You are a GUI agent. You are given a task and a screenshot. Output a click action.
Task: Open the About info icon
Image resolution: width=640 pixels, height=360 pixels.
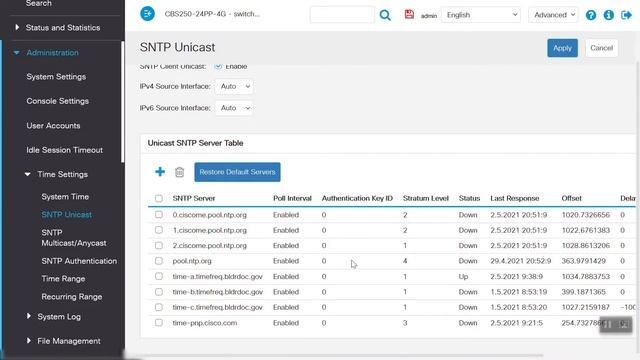tap(609, 15)
